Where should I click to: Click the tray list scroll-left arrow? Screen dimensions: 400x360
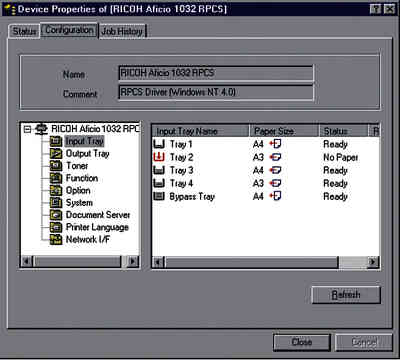(x=158, y=262)
